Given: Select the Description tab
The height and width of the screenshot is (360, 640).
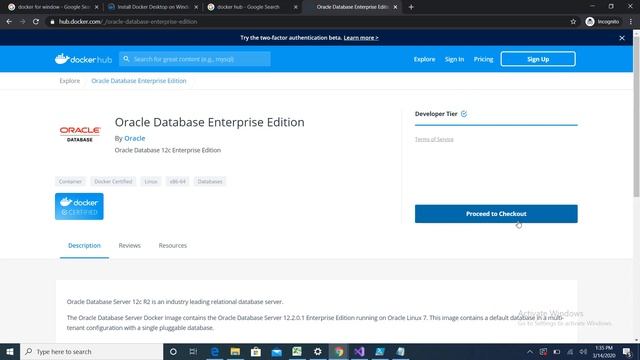Looking at the screenshot, I should (84, 246).
